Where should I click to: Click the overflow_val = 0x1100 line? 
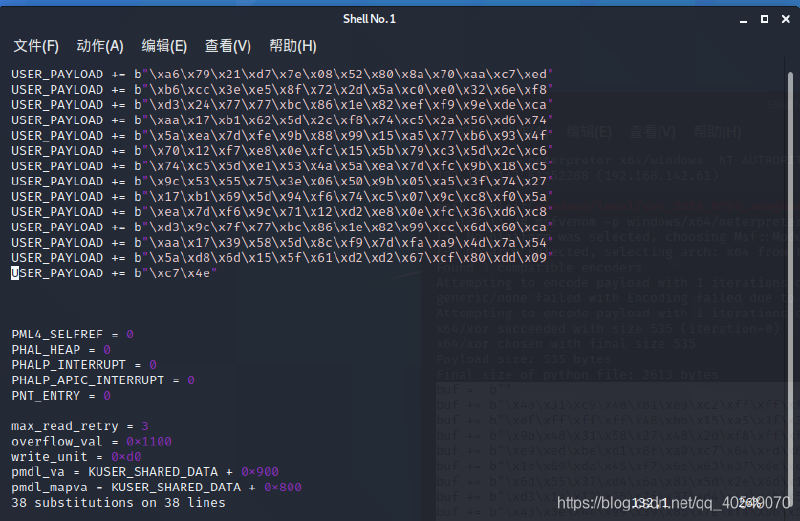point(92,441)
